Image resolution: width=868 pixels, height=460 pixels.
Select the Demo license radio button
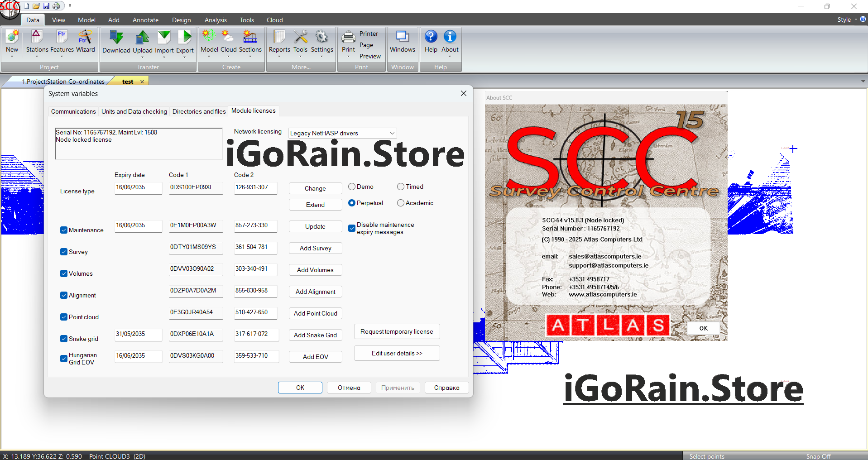(x=352, y=187)
